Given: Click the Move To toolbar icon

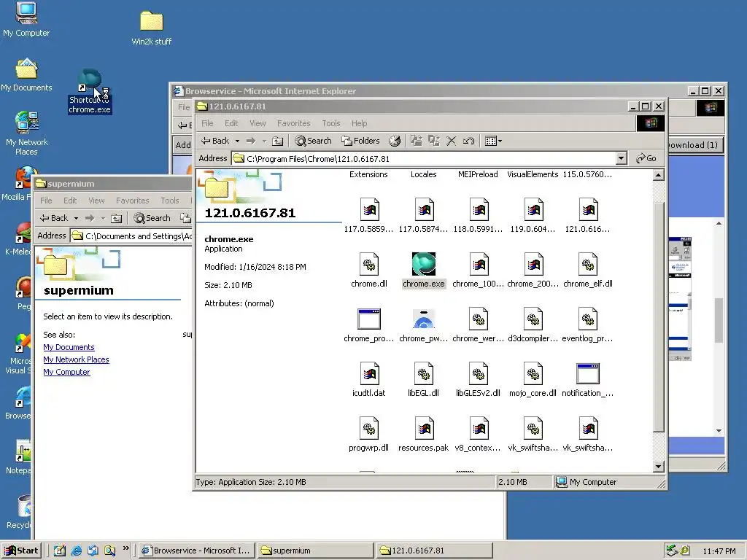Looking at the screenshot, I should (x=417, y=141).
